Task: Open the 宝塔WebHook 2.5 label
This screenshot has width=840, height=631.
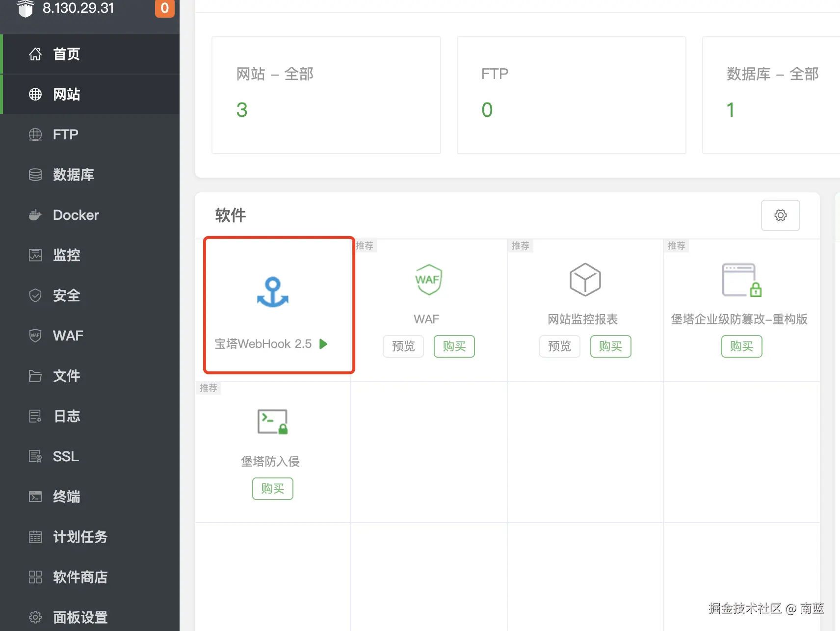Action: pos(263,344)
